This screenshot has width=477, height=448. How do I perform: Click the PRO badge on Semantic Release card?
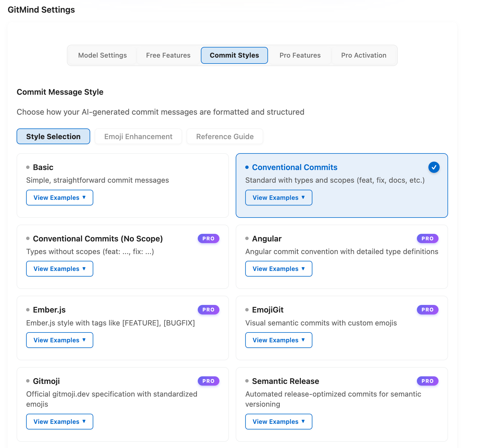(428, 381)
